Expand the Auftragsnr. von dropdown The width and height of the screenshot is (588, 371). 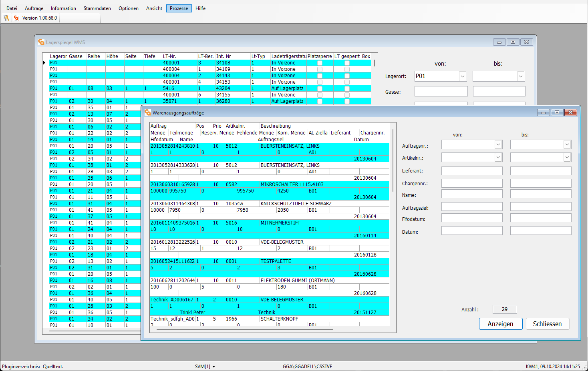pyautogui.click(x=498, y=144)
